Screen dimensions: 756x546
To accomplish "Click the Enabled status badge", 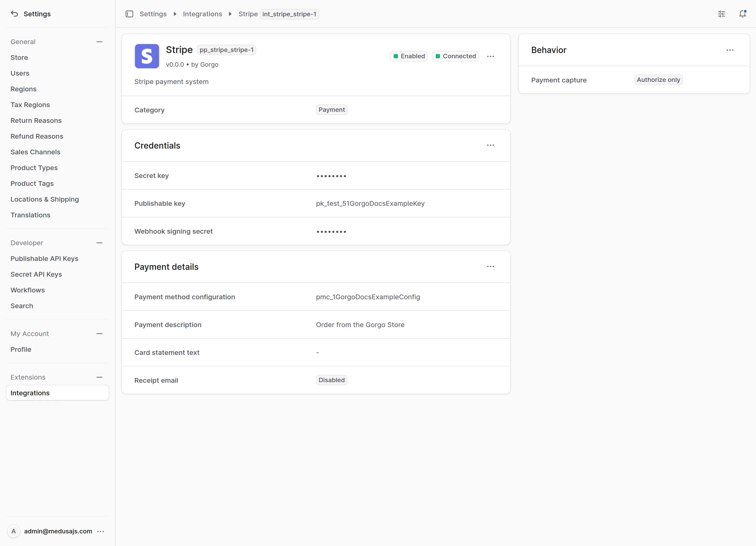I will 409,56.
